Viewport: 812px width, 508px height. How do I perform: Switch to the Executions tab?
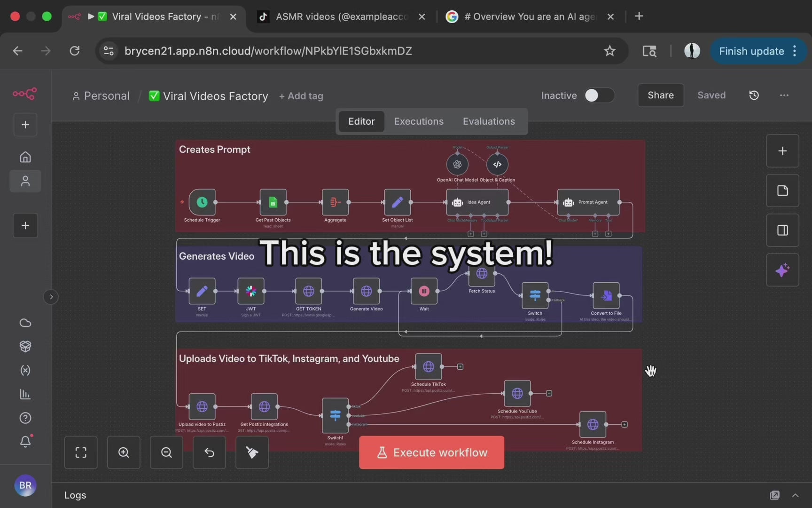pyautogui.click(x=418, y=121)
